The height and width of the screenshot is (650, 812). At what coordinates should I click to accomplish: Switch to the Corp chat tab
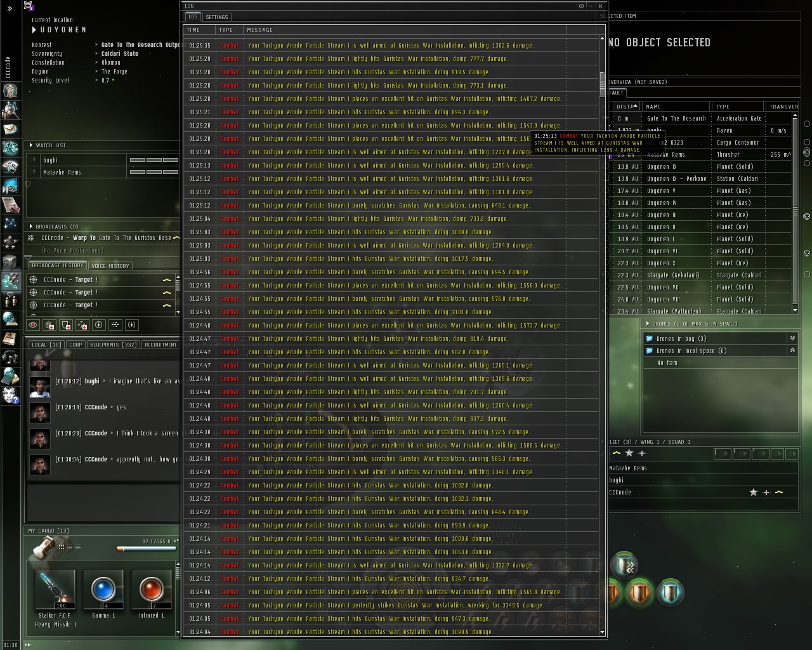[x=75, y=345]
